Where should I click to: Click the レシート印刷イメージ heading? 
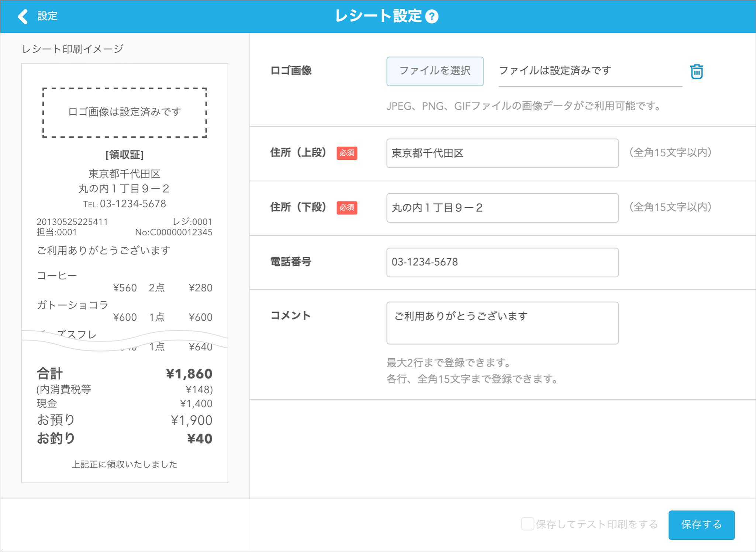(72, 48)
